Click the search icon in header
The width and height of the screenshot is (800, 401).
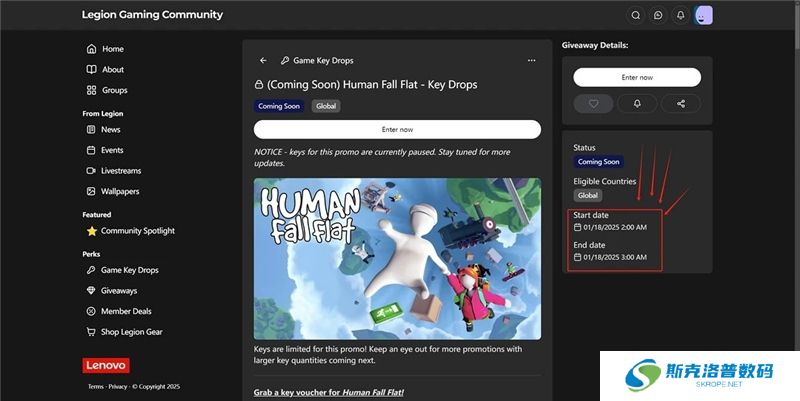click(635, 15)
